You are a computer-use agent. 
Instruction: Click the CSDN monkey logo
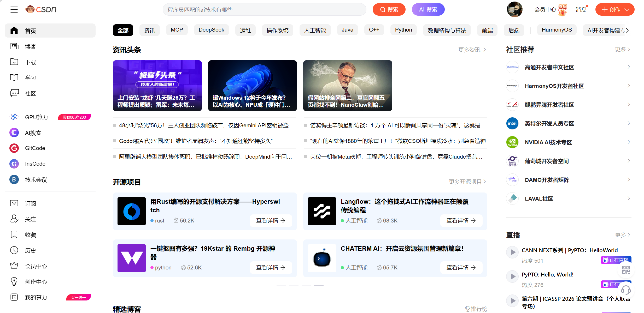click(30, 9)
